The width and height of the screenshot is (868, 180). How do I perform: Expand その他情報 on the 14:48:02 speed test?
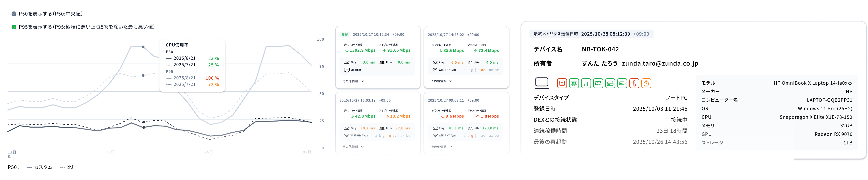click(441, 81)
